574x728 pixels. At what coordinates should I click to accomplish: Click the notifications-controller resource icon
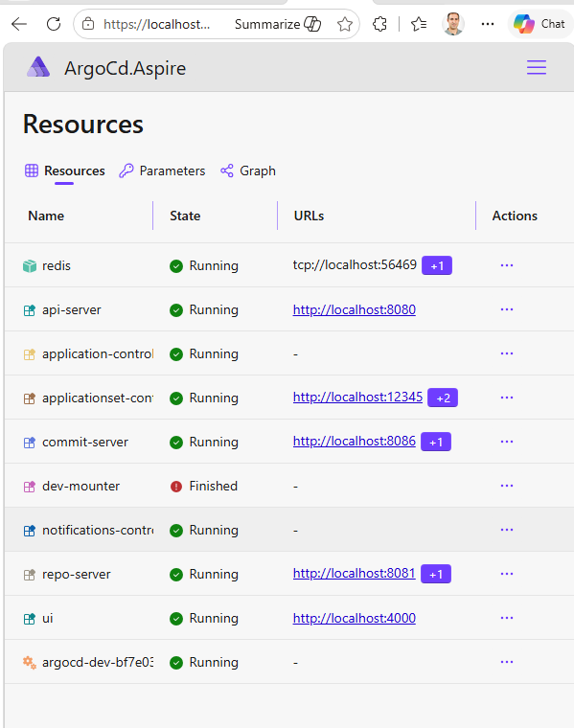(30, 531)
